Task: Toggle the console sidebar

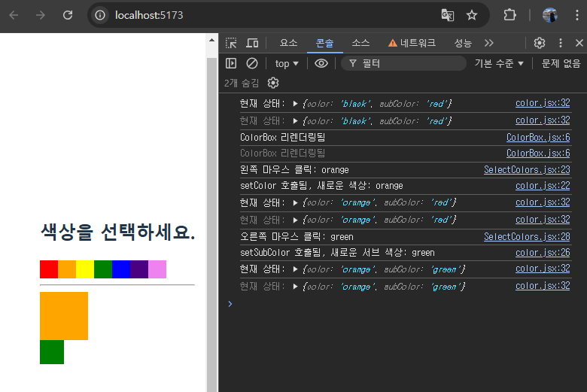Action: pos(231,63)
